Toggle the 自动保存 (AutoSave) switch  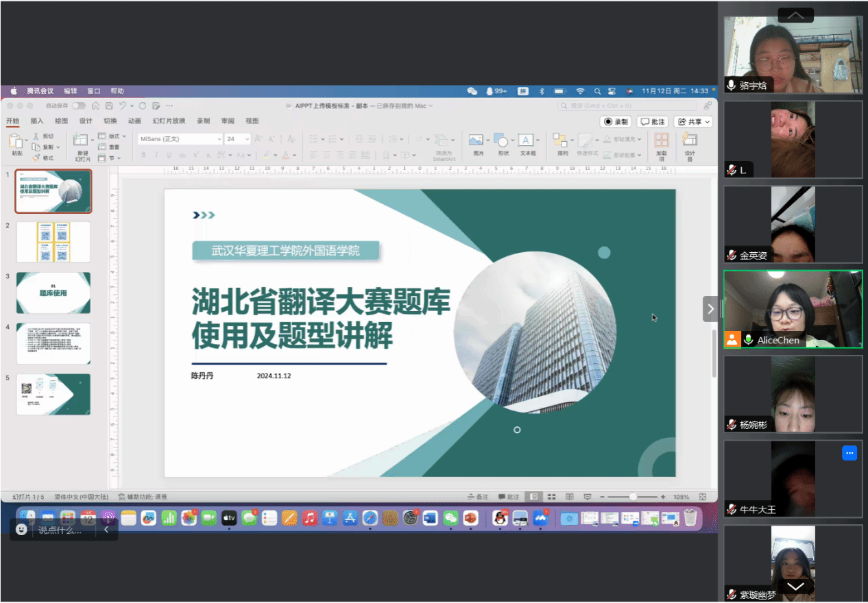pyautogui.click(x=78, y=106)
